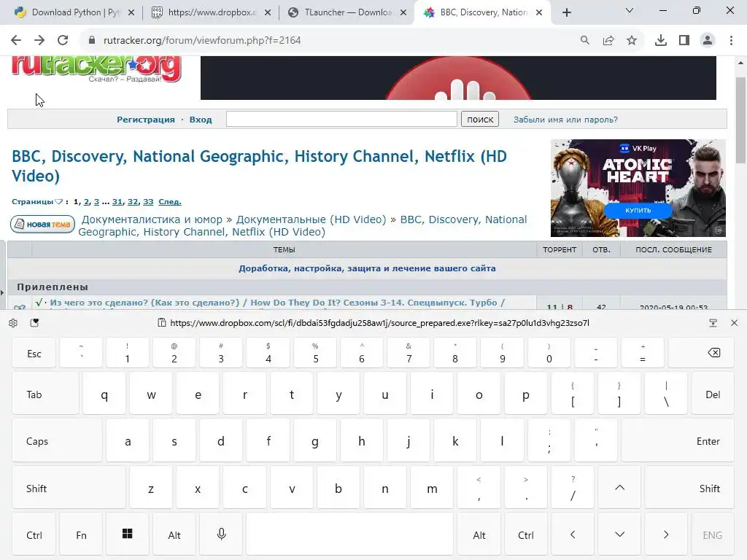The image size is (747, 560).
Task: Open the tab search chevron dropdown
Action: (x=630, y=10)
